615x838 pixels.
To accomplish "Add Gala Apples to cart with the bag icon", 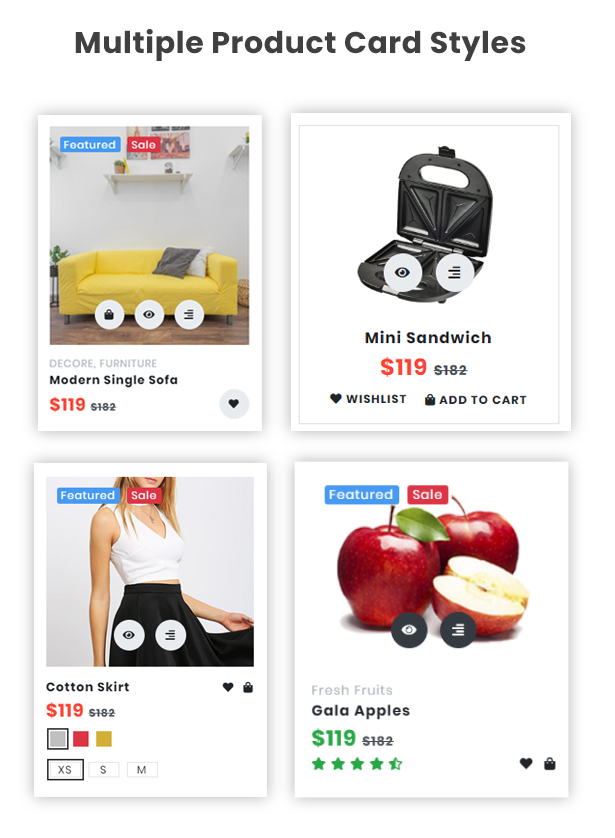I will click(549, 764).
